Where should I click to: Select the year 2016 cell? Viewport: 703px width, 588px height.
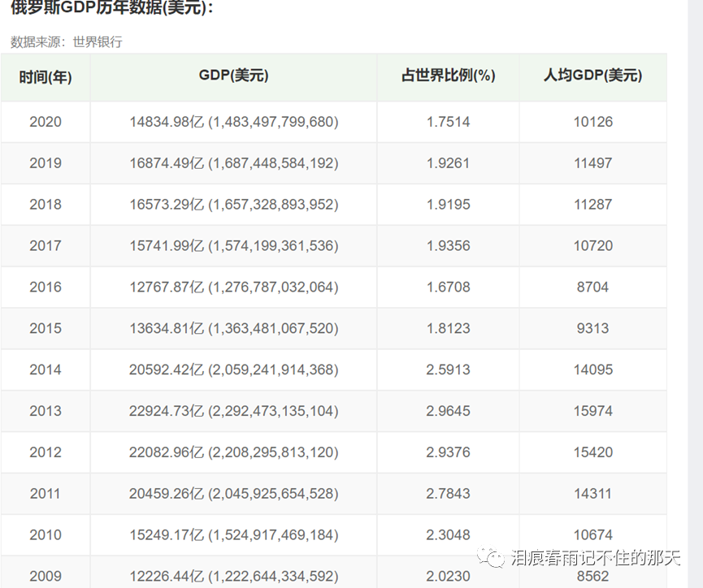click(x=46, y=287)
